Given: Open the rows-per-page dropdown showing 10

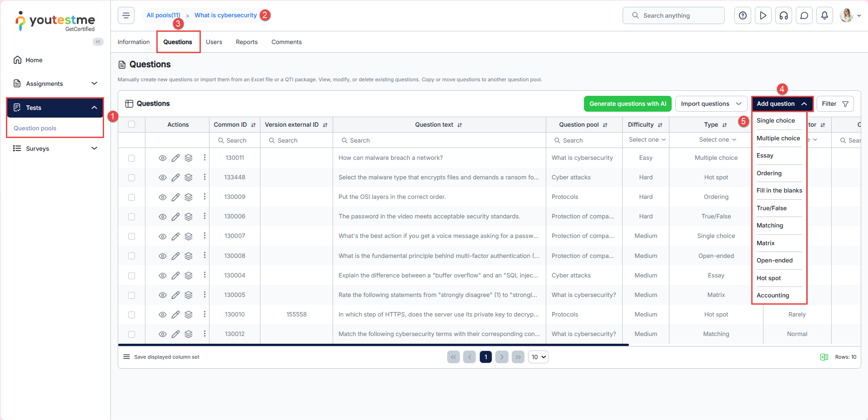Looking at the screenshot, I should coord(538,357).
